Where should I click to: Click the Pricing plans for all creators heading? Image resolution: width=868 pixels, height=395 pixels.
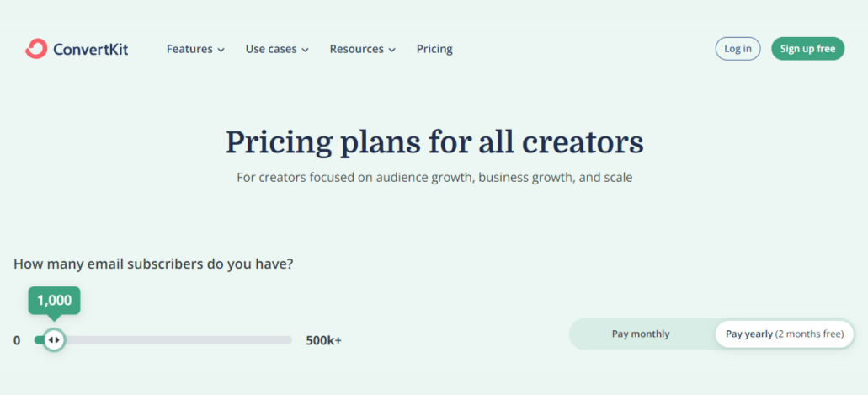(434, 142)
